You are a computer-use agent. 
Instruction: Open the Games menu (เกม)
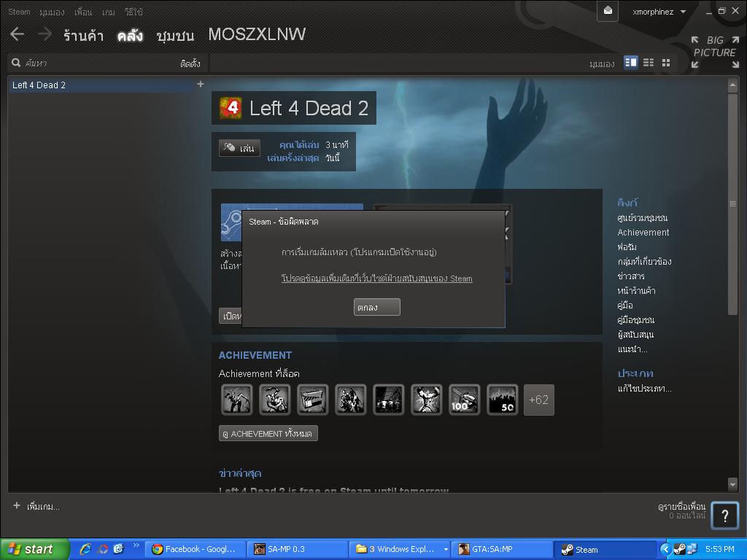(109, 12)
